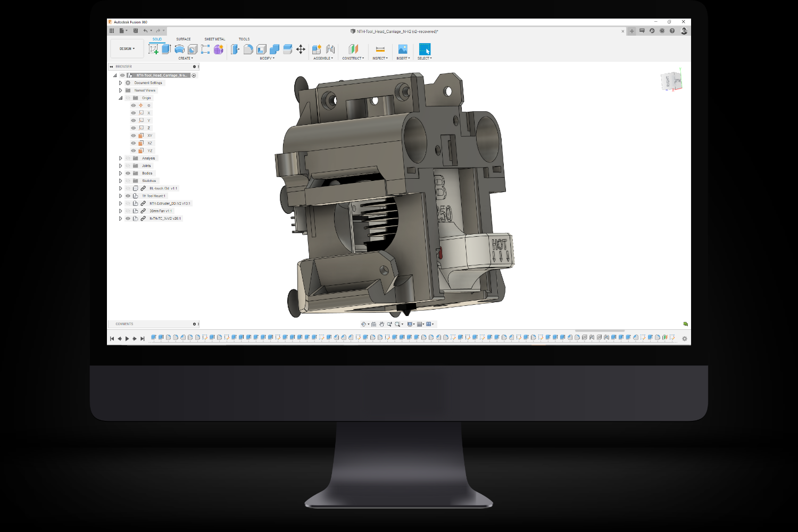Click the Redo arrow
The height and width of the screenshot is (532, 798).
tap(158, 31)
